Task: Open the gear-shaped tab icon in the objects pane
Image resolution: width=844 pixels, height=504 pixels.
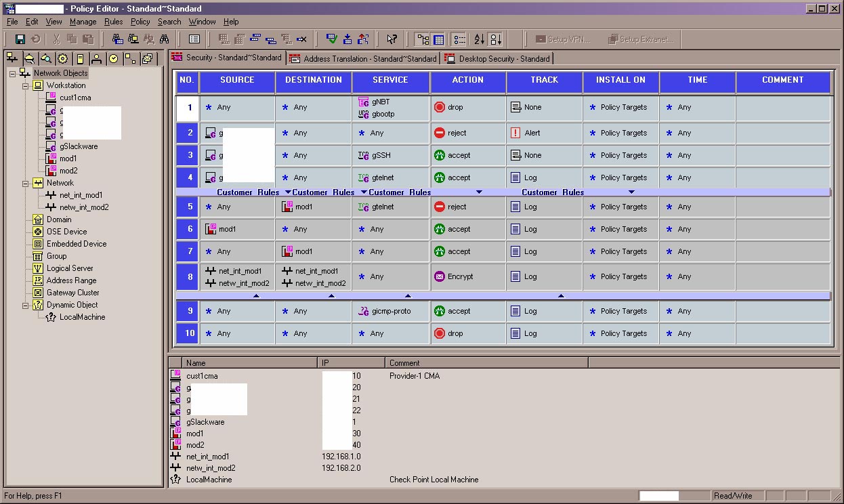Action: point(63,59)
